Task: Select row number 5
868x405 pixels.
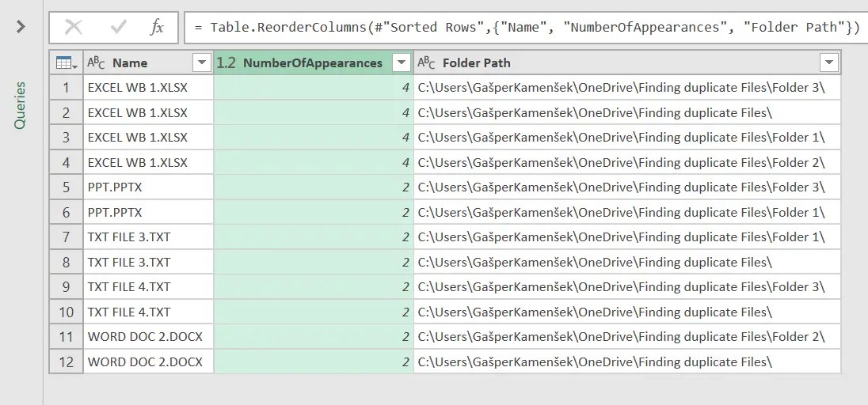Action: (x=67, y=187)
